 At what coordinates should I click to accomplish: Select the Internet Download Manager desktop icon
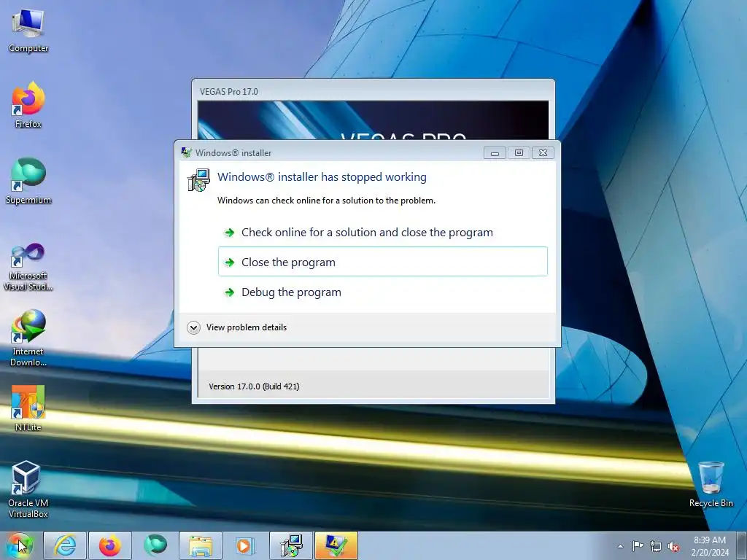(x=28, y=338)
